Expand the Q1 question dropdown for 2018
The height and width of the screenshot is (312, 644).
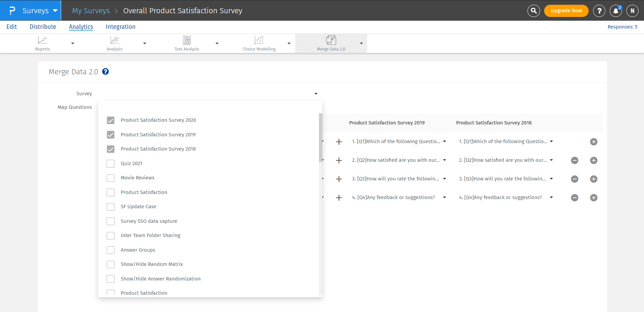pyautogui.click(x=551, y=141)
